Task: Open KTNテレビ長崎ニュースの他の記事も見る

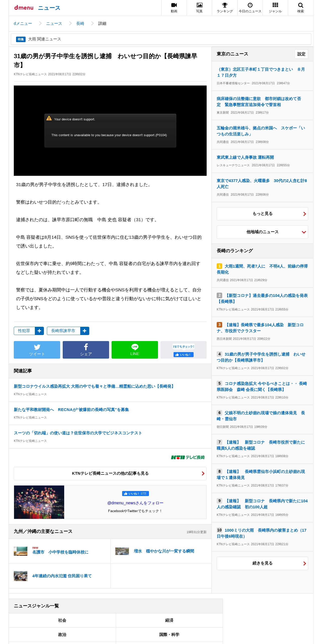Action: (110, 473)
